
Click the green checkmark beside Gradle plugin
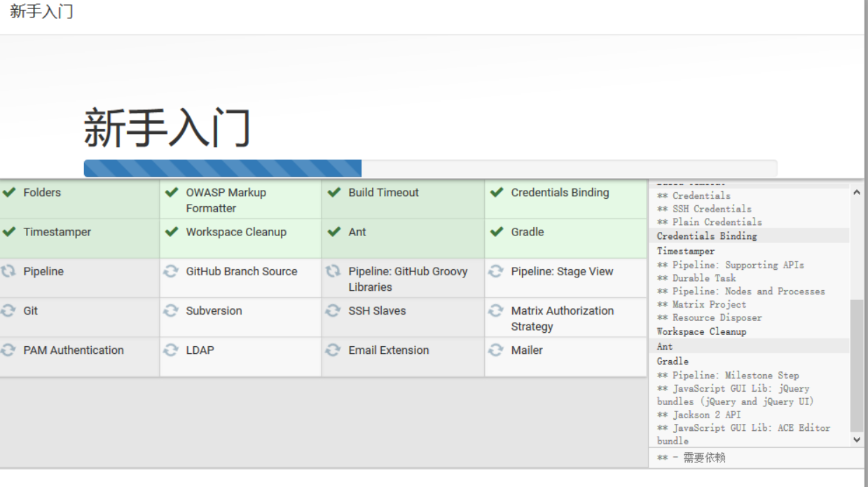pos(497,232)
